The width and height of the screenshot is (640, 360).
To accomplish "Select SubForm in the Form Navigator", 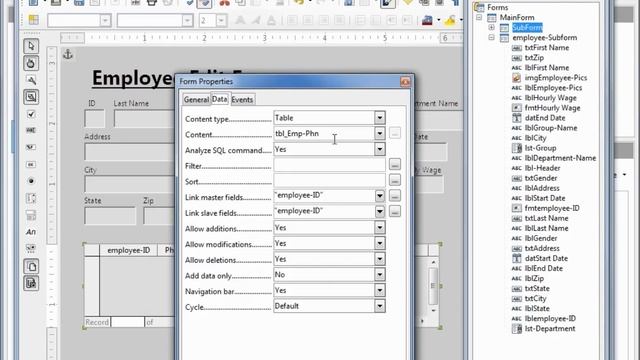I will click(527, 27).
